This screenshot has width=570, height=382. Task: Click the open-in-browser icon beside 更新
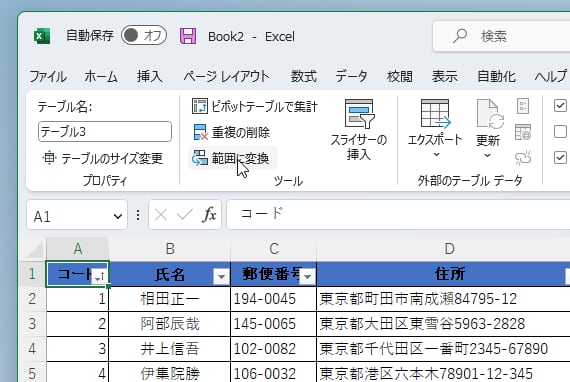523,132
